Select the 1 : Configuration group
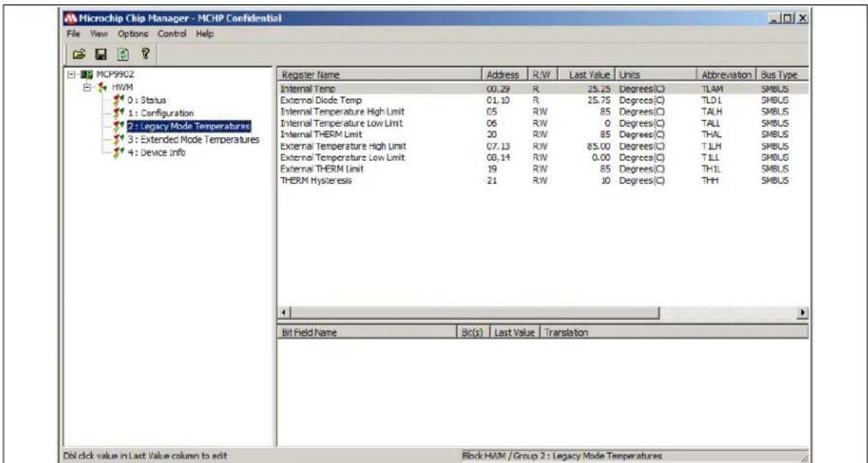 point(161,113)
